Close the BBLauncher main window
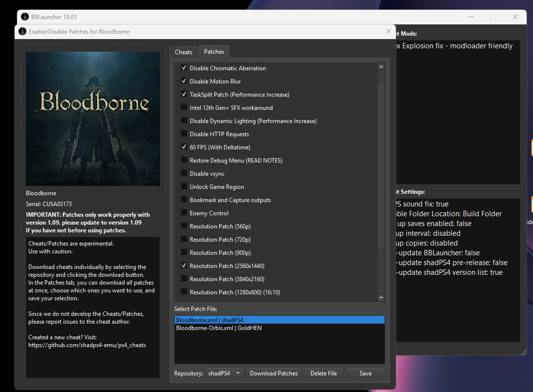Viewport: 533px width, 392px height. [515, 17]
